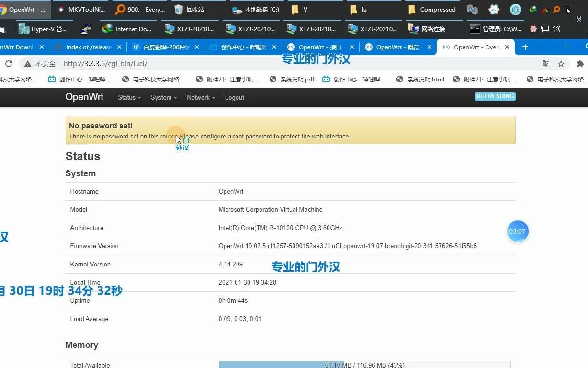Close the 百度翻译 tab

(x=196, y=47)
